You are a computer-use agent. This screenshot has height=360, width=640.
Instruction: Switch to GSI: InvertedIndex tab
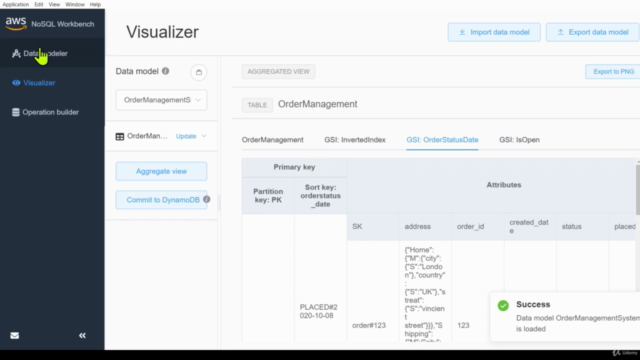[355, 140]
